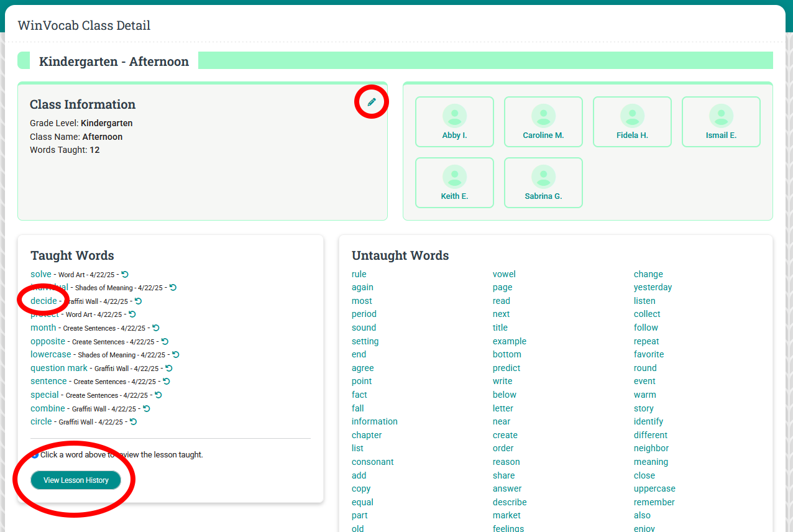Click the pencil edit icon in Class Information

click(x=372, y=102)
